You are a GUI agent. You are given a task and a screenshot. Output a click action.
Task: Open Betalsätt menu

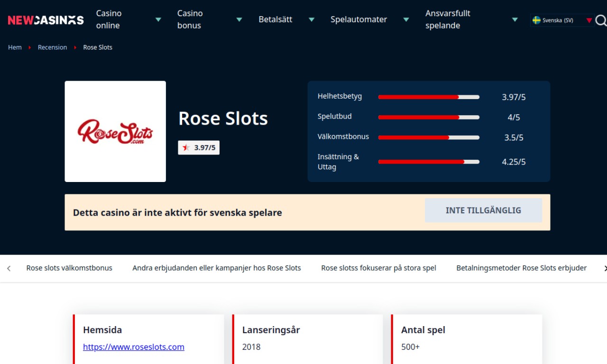(276, 19)
